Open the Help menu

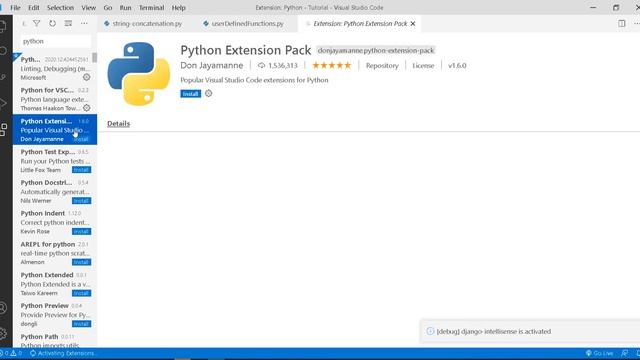[x=178, y=8]
